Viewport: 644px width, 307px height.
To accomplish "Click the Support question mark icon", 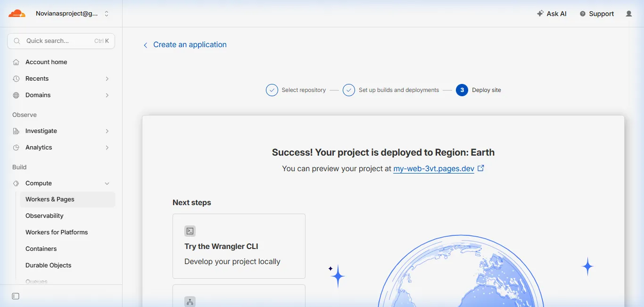I will point(583,14).
